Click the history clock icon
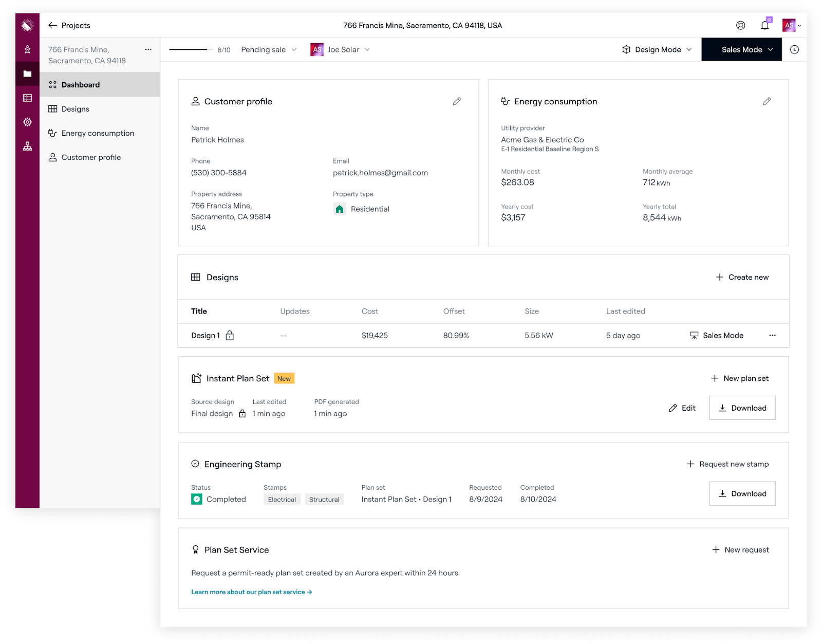The image size is (822, 644). coord(794,49)
